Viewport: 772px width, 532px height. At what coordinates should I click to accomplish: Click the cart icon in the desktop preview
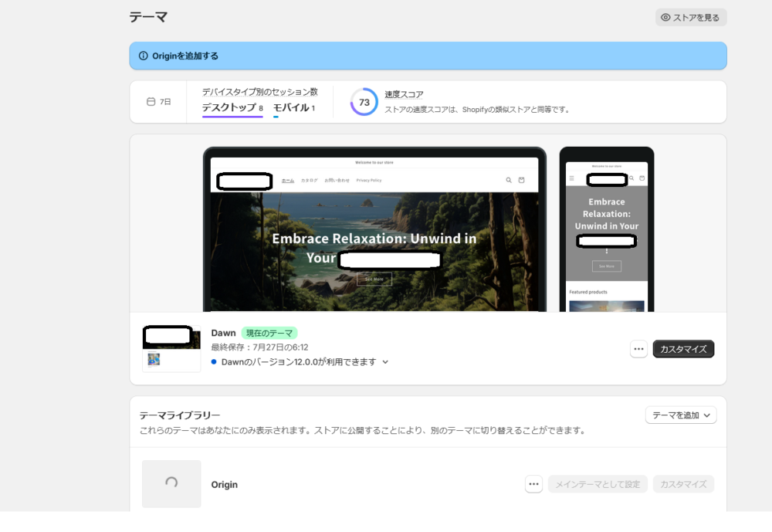521,180
